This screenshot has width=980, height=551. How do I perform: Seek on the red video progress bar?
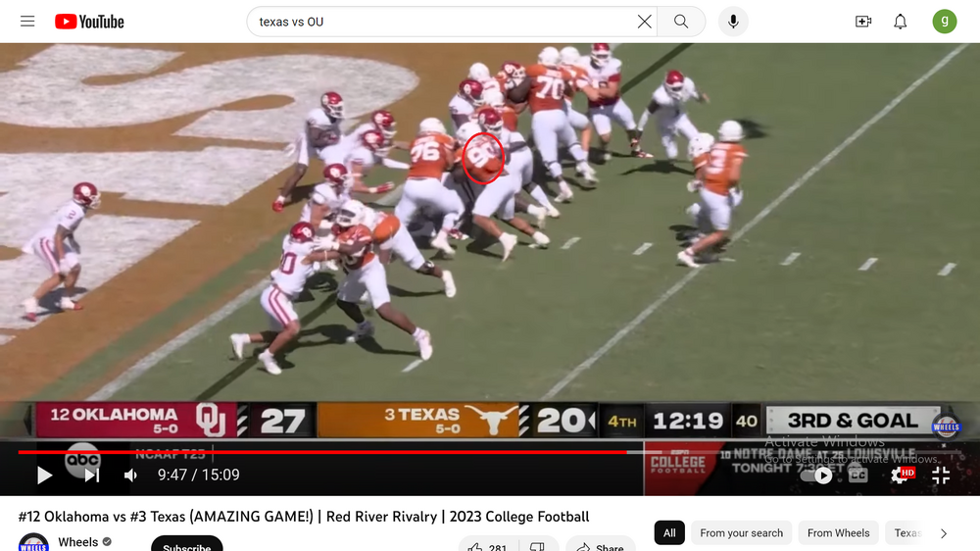[392, 452]
